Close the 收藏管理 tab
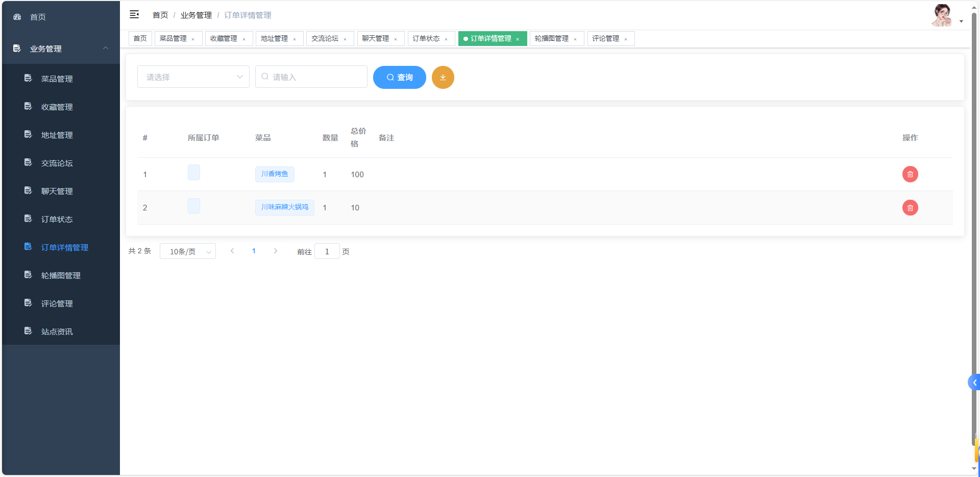Viewport: 980px width, 477px height. 244,38
